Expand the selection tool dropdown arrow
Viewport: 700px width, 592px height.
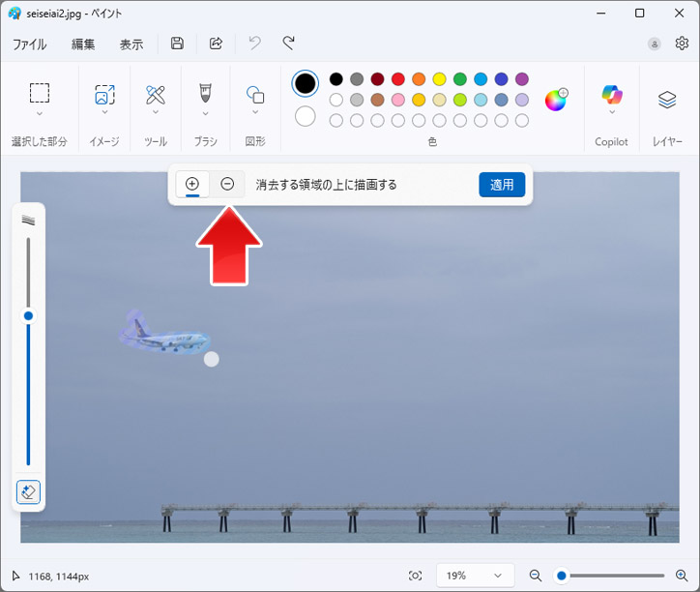click(40, 113)
